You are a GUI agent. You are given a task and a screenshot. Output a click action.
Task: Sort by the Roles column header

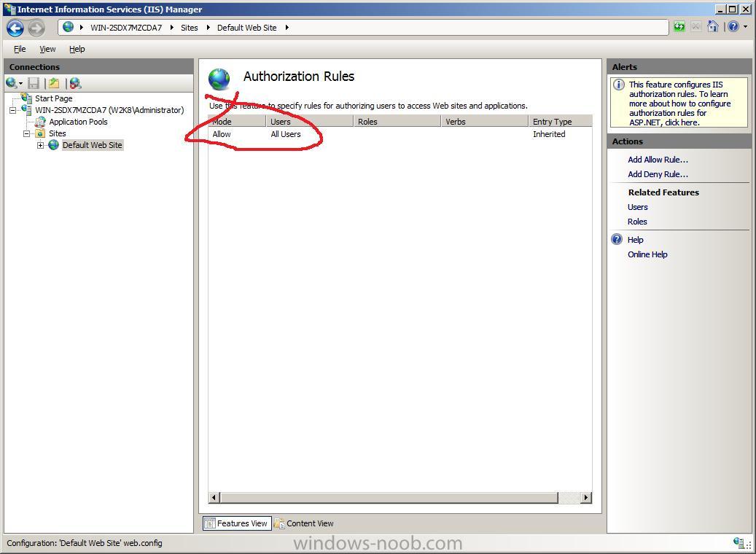[x=397, y=122]
